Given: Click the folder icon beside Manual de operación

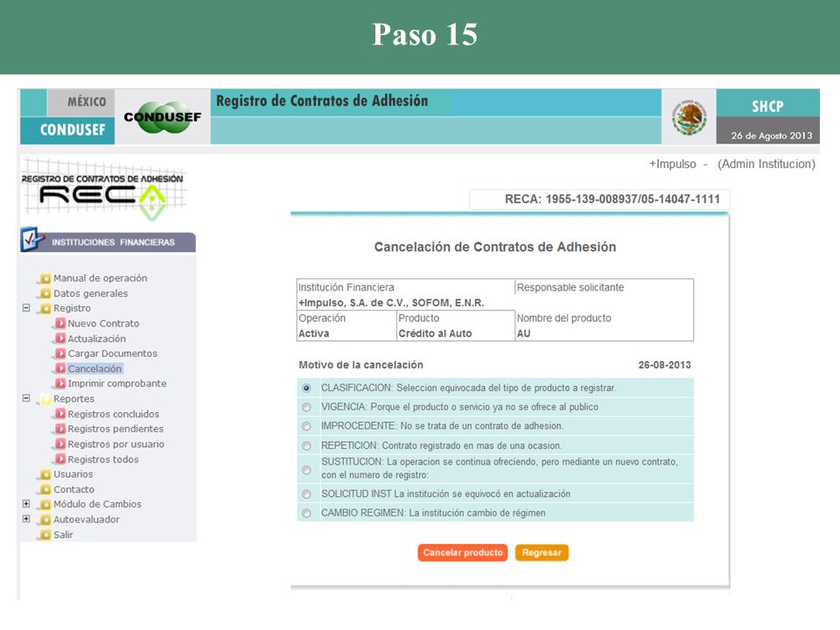Looking at the screenshot, I should pos(45,278).
